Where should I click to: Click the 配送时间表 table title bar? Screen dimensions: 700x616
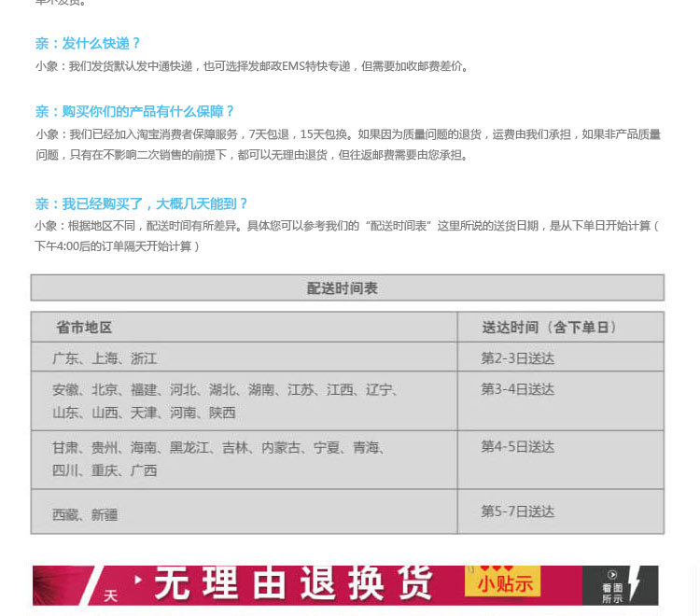[346, 288]
